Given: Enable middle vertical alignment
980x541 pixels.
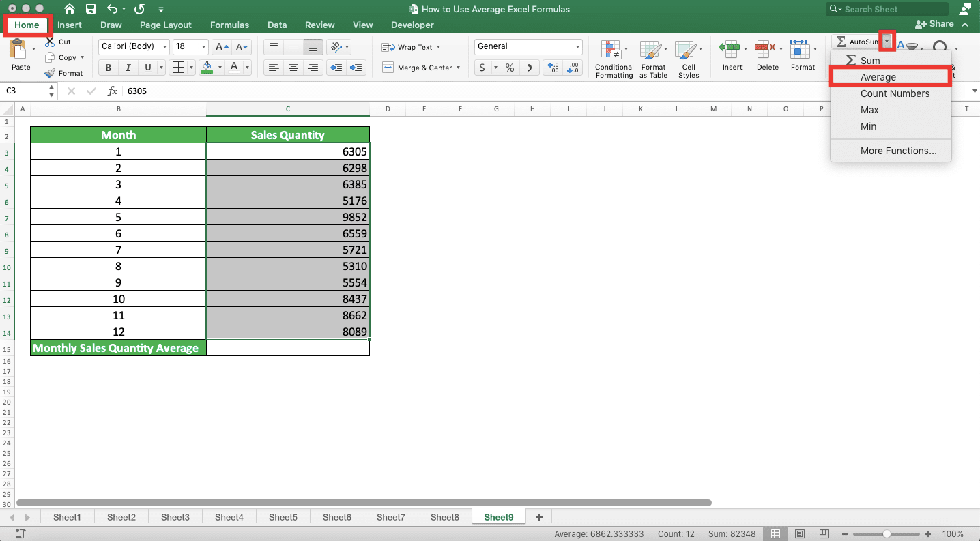Looking at the screenshot, I should [293, 47].
